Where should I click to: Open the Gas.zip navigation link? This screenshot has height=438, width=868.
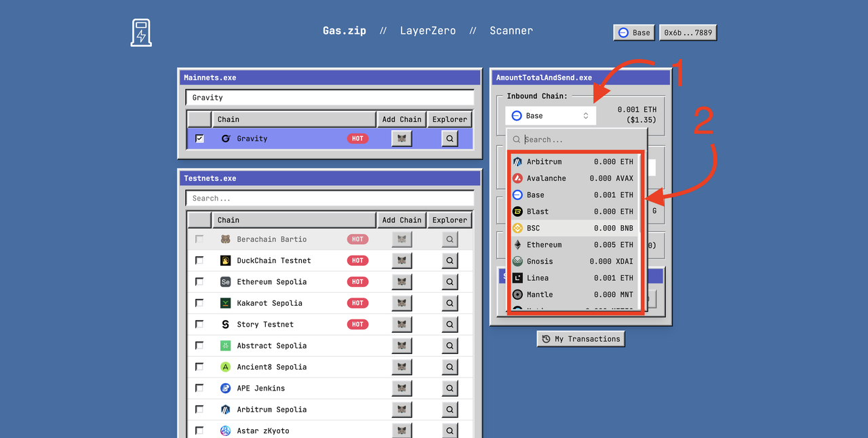click(x=344, y=31)
